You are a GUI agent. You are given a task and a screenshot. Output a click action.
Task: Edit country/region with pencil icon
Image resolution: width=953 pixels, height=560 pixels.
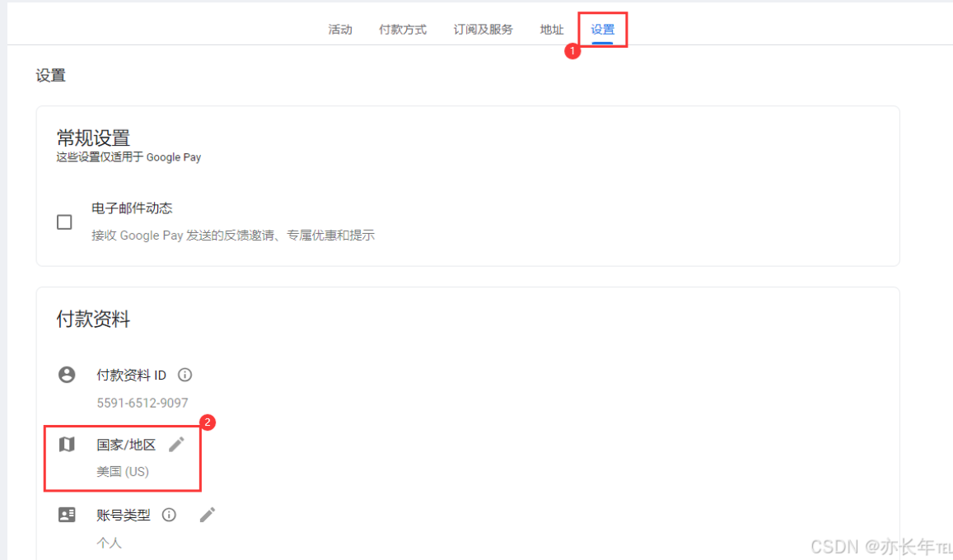click(176, 445)
